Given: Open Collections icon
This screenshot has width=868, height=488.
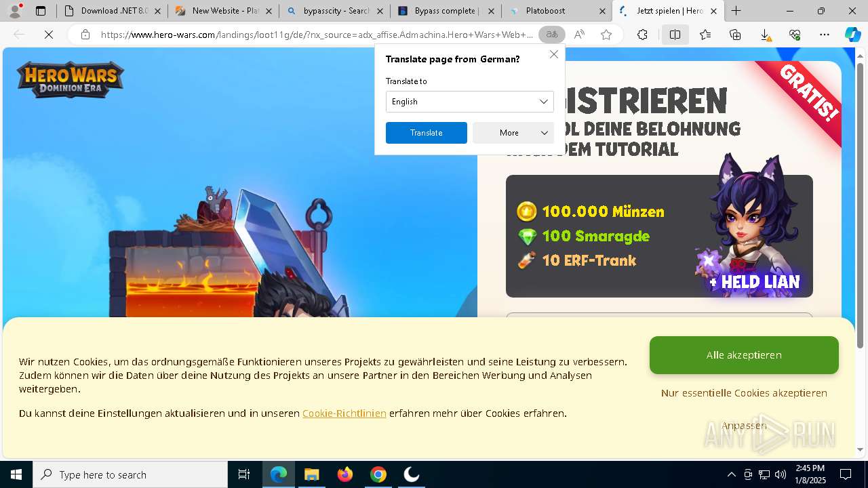Looking at the screenshot, I should tap(735, 35).
